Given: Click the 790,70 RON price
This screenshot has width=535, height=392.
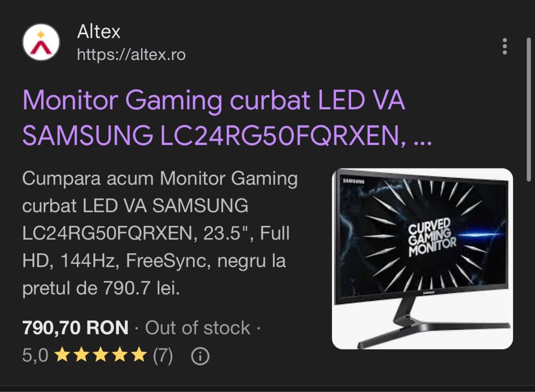Looking at the screenshot, I should 76,328.
